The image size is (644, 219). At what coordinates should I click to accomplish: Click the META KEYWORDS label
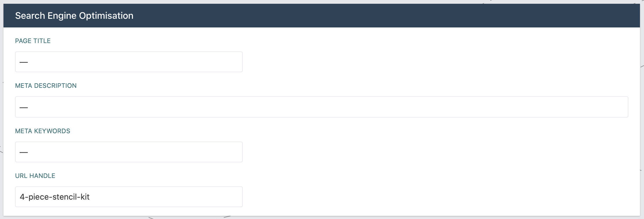coord(42,131)
